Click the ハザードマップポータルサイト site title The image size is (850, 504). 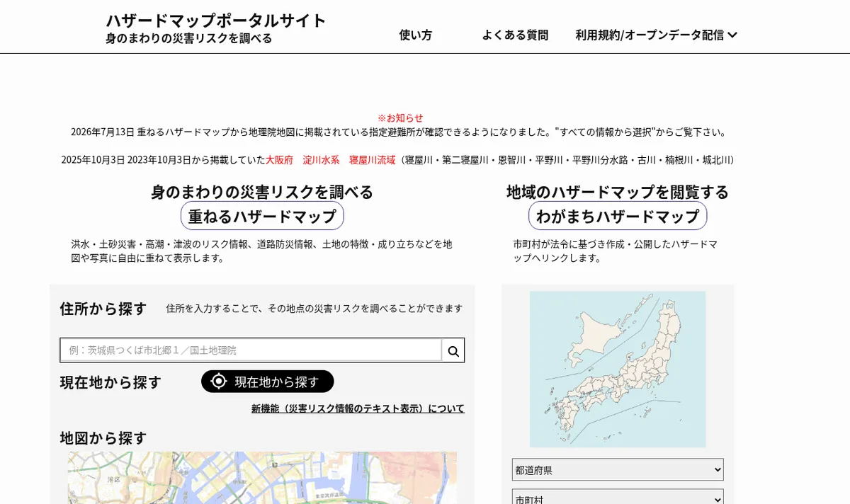click(x=216, y=20)
